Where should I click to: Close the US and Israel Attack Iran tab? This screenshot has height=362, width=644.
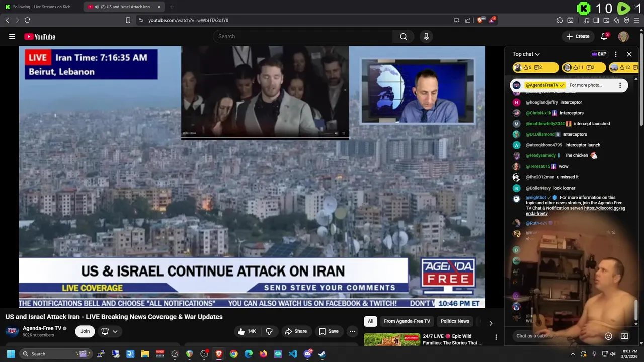[159, 7]
